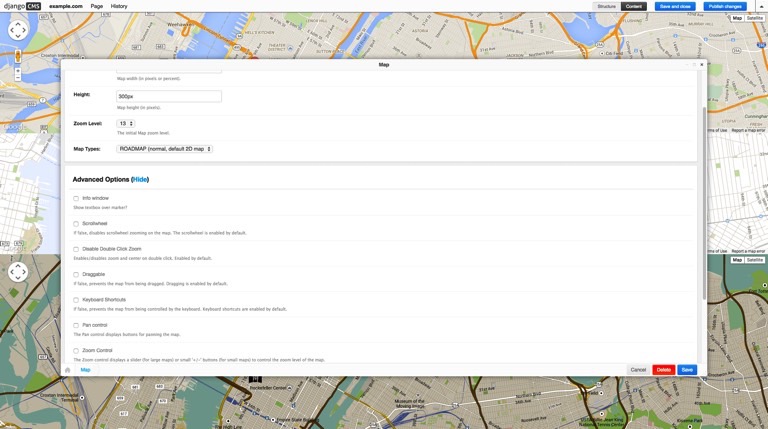This screenshot has width=768, height=429.
Task: Click the Map breadcrumb link
Action: coord(85,370)
